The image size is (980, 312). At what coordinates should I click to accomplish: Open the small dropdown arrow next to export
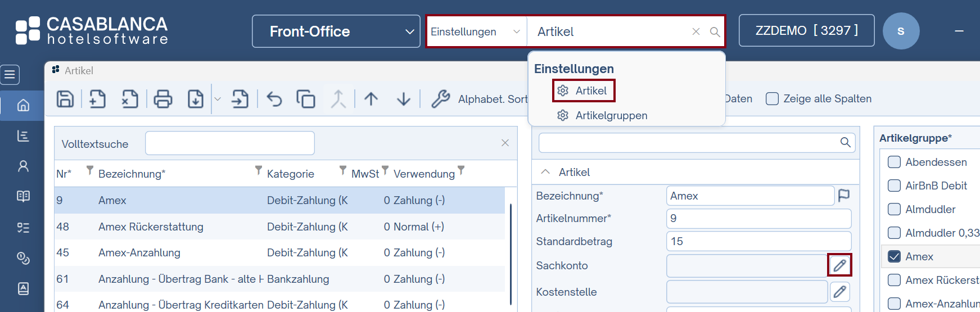pyautogui.click(x=218, y=100)
